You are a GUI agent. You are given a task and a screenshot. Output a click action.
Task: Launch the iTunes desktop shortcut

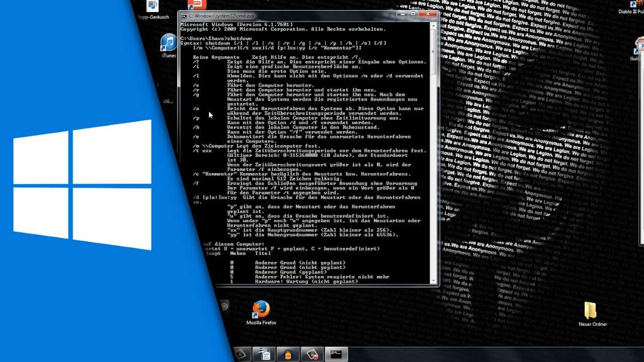click(x=169, y=46)
